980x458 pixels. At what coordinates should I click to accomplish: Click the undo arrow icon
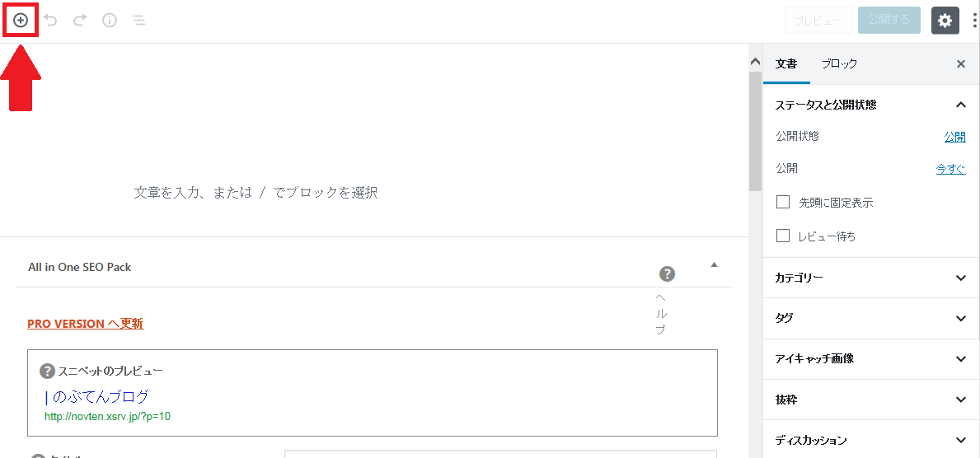click(x=50, y=21)
